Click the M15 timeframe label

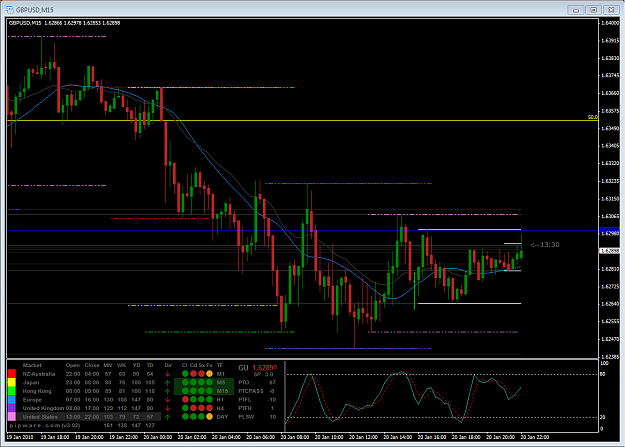222,391
